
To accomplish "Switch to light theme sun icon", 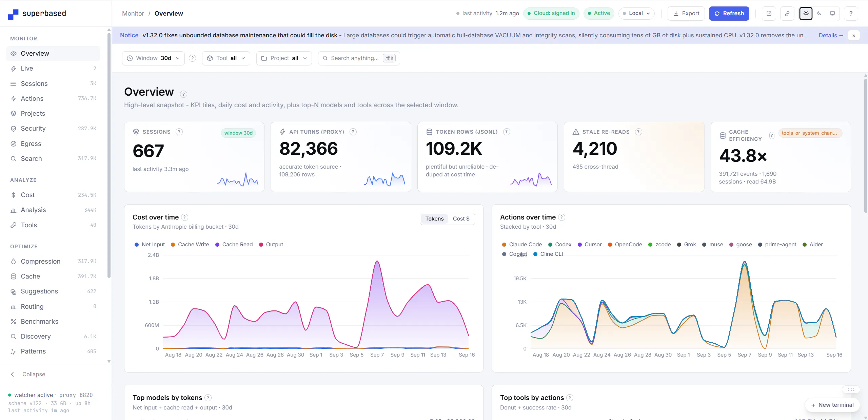I will click(x=806, y=14).
